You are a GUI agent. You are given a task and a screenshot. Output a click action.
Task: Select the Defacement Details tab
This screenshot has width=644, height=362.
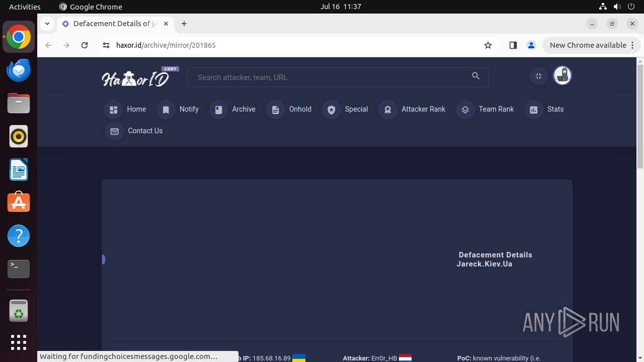[x=115, y=24]
